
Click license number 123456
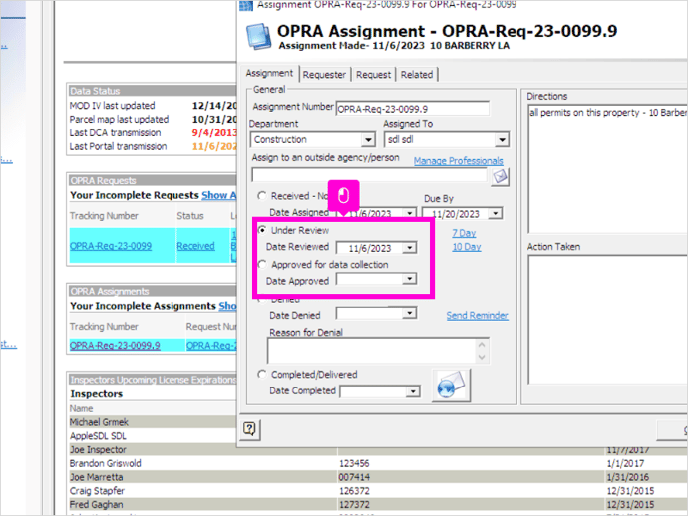354,463
